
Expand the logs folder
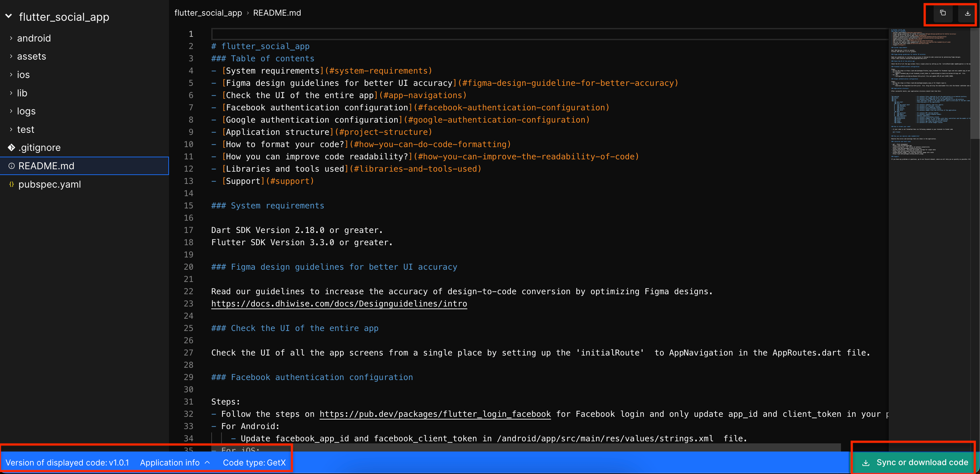pos(11,111)
